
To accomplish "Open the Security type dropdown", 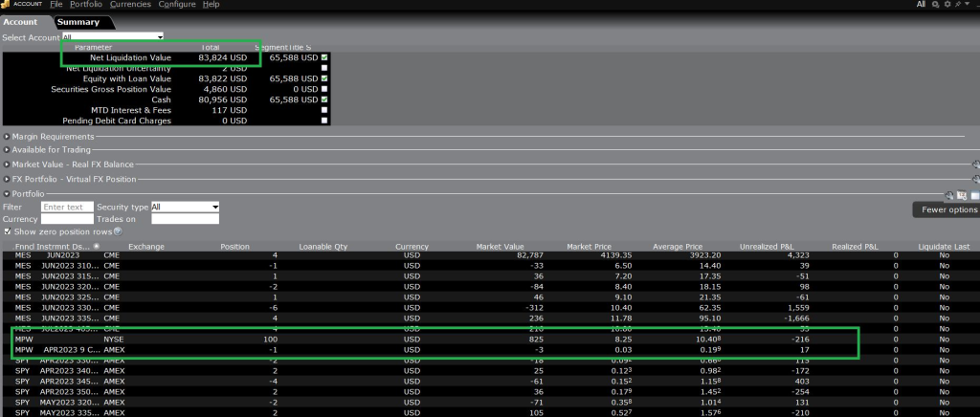I will pos(185,207).
